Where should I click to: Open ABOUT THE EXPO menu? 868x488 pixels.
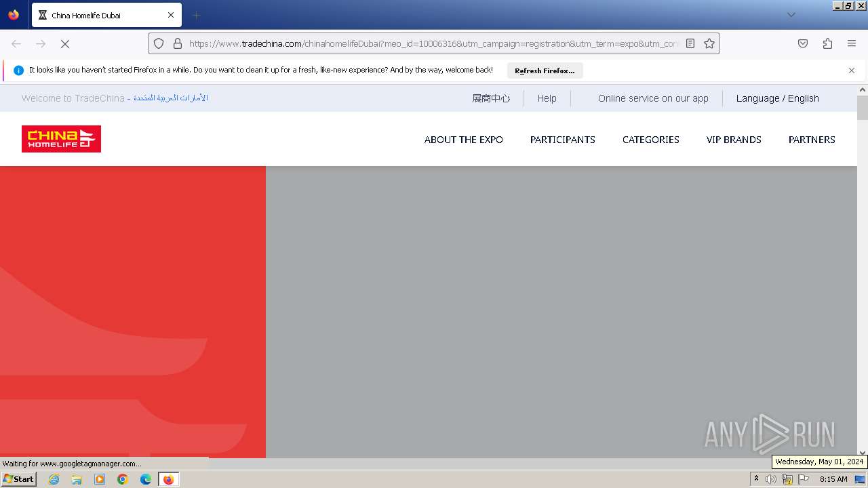coord(464,140)
